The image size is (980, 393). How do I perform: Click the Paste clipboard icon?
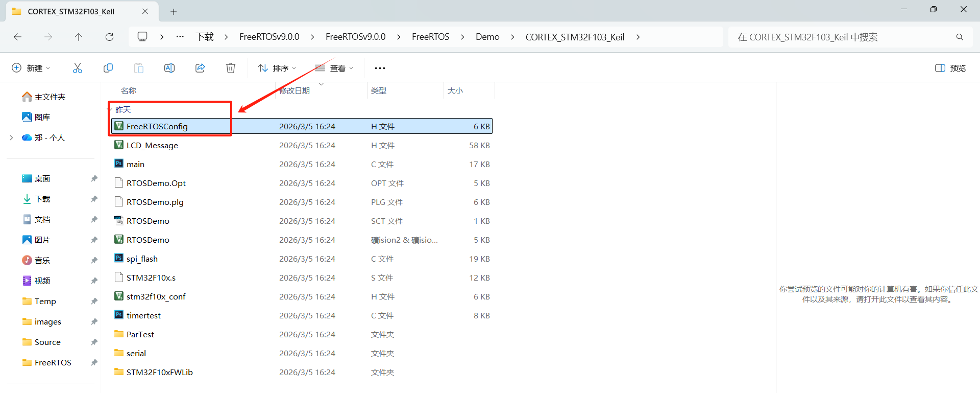(x=139, y=68)
